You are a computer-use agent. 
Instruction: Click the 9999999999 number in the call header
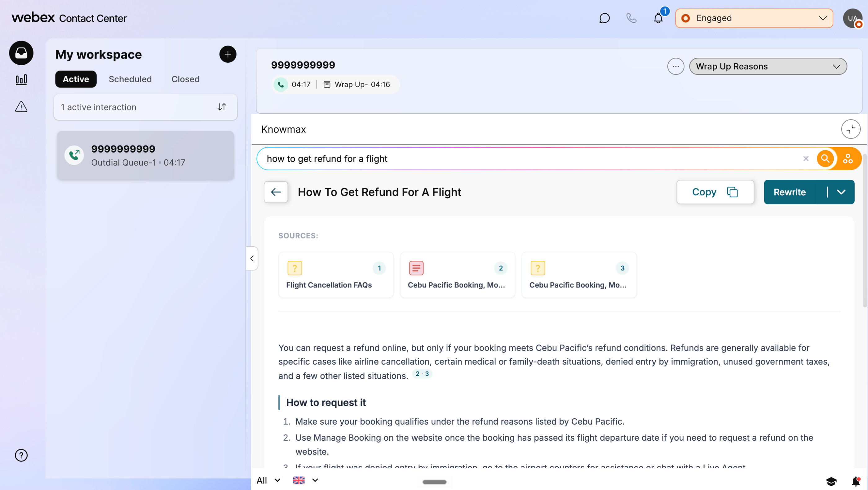click(x=303, y=65)
